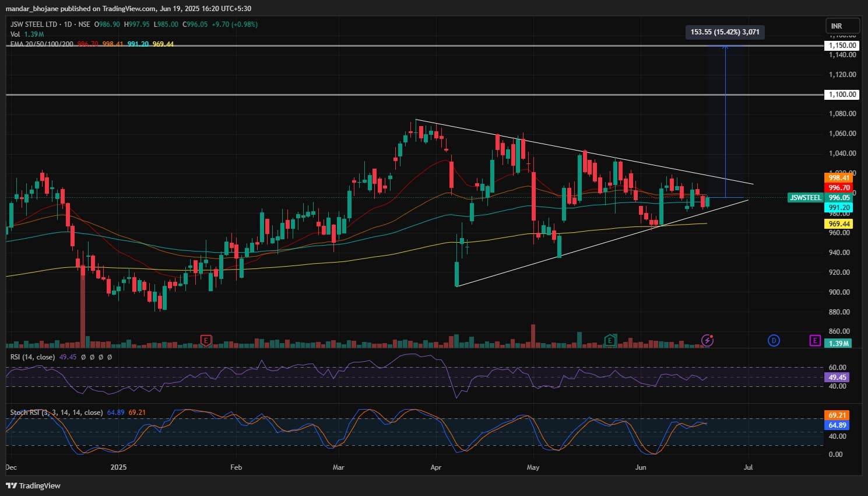Viewport: 868px width, 496px height.
Task: Click the Apr label on time axis
Action: pos(435,467)
